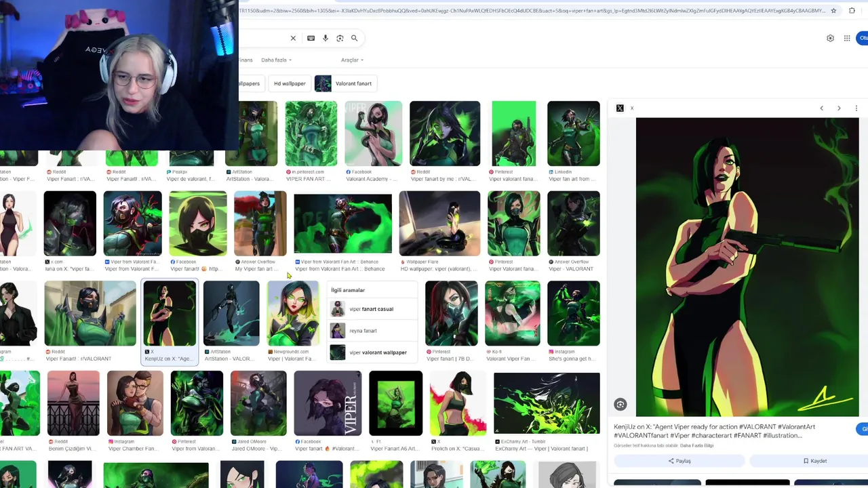Viewport: 868px width, 488px height.
Task: Open the 'Viper fanart | 7B D...' Pinterest thumbnail
Action: tap(451, 314)
